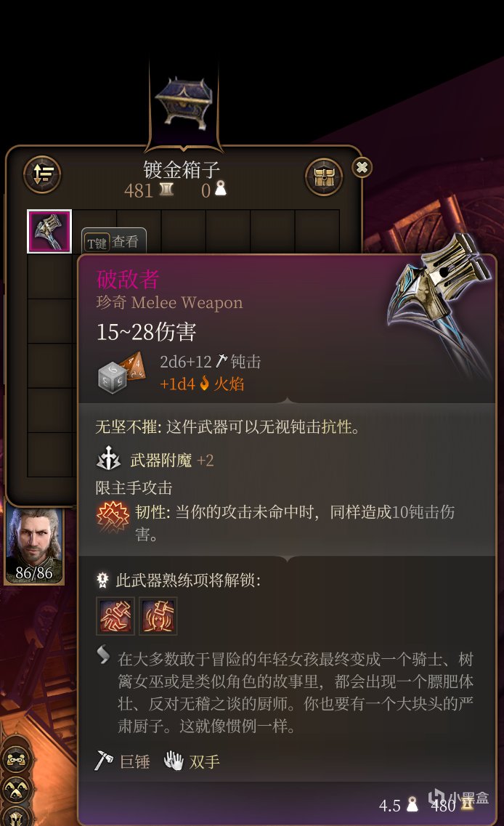Viewport: 504px width, 826px height.
Task: Click the 巨锤 weapon type icon
Action: (x=104, y=760)
